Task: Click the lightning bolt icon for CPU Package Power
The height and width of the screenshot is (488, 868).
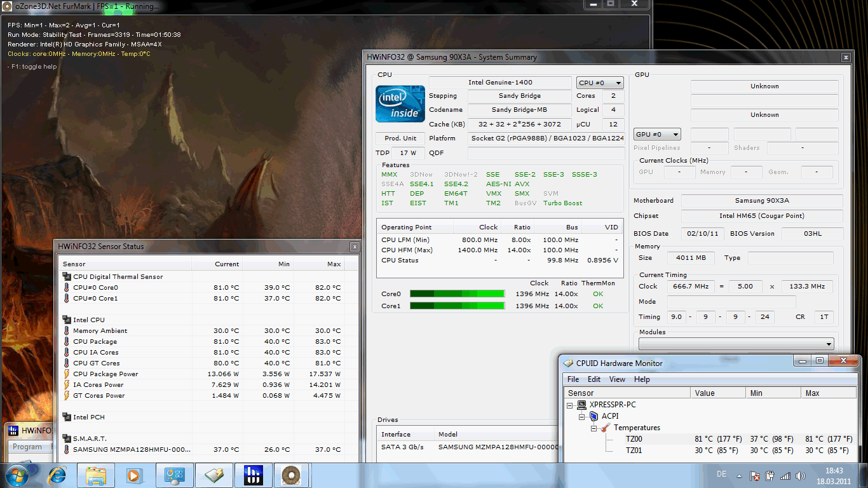Action: pos(67,374)
